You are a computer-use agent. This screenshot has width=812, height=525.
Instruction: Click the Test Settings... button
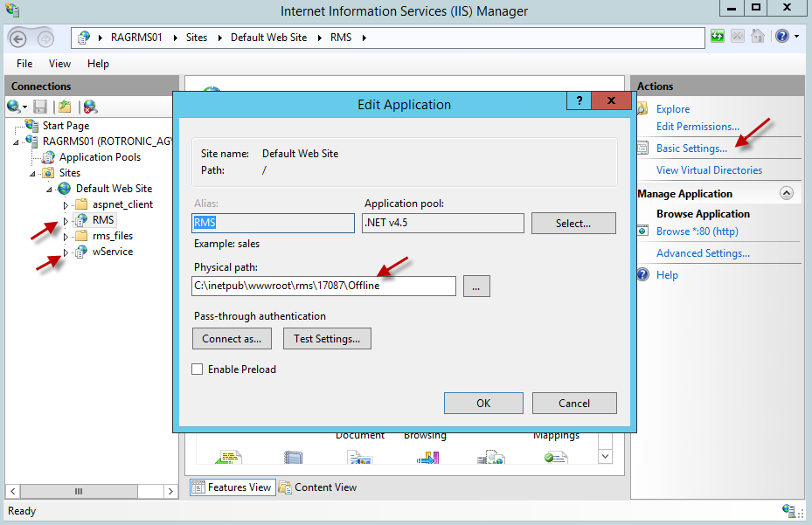point(327,339)
